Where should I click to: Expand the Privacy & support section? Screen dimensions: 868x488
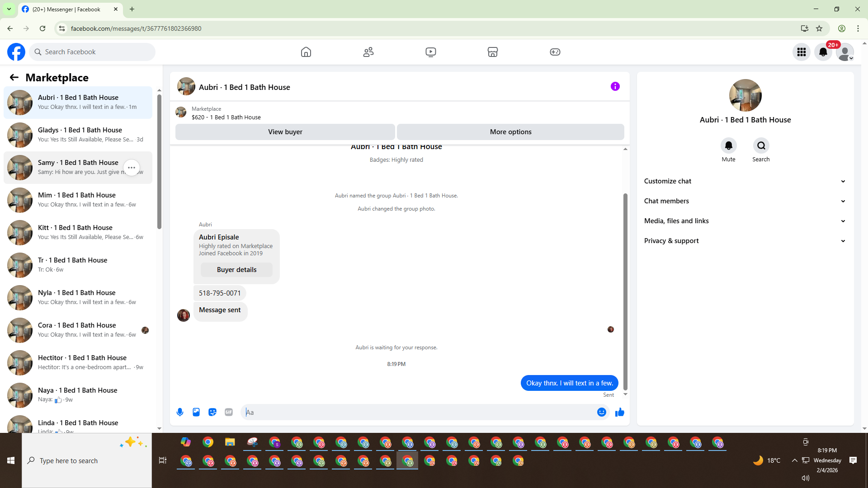click(745, 241)
